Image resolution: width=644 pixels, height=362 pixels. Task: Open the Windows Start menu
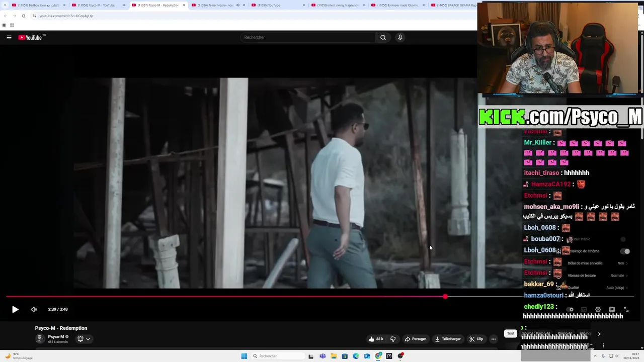point(244,356)
